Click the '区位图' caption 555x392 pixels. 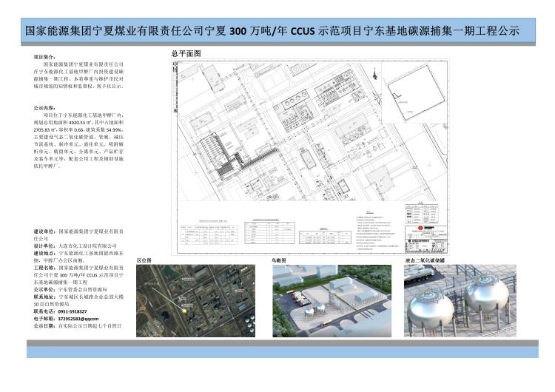pyautogui.click(x=144, y=260)
